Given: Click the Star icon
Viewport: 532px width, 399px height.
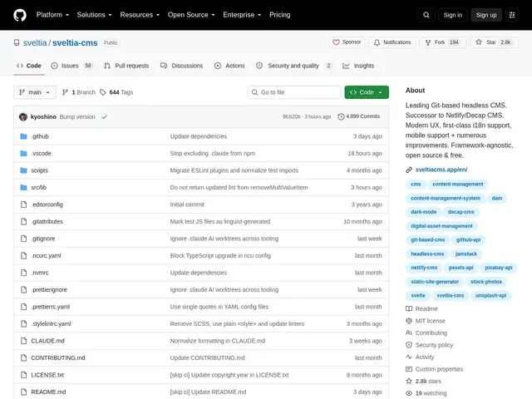Looking at the screenshot, I should pos(479,42).
